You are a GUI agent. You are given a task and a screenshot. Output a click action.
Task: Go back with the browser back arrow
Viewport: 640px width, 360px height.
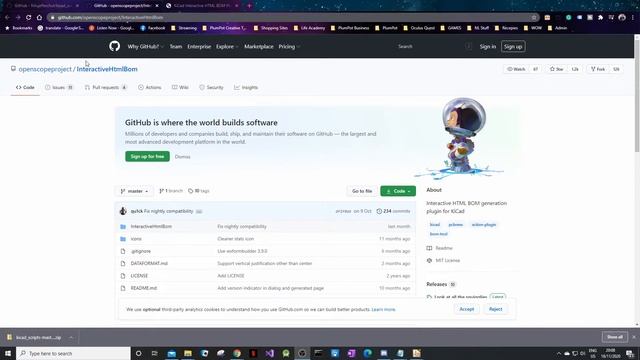click(7, 18)
